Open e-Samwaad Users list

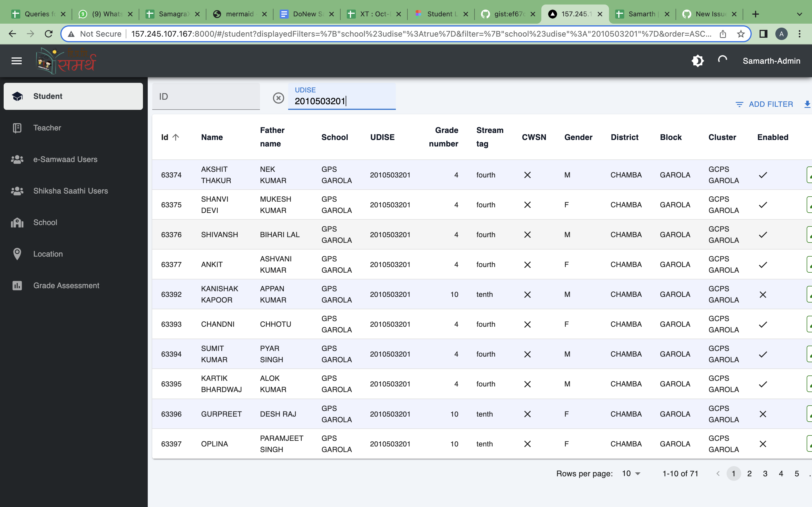click(65, 159)
